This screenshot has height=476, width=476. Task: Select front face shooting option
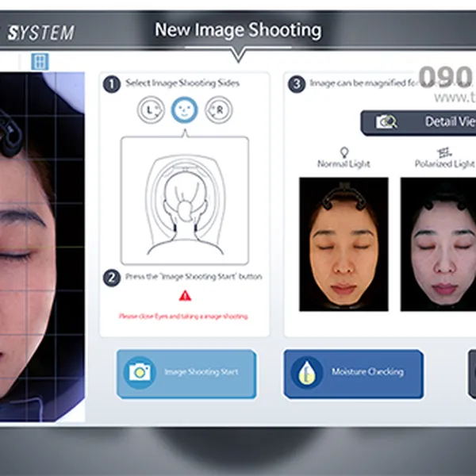tap(184, 111)
